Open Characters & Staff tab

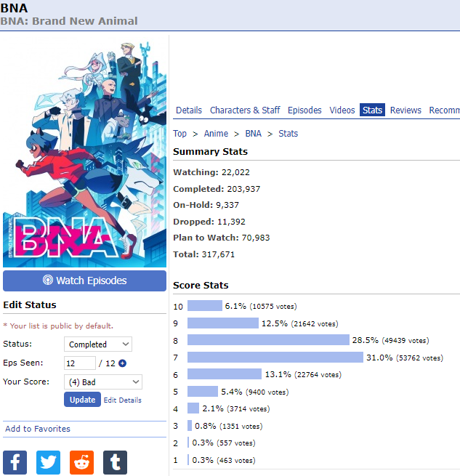click(x=245, y=110)
